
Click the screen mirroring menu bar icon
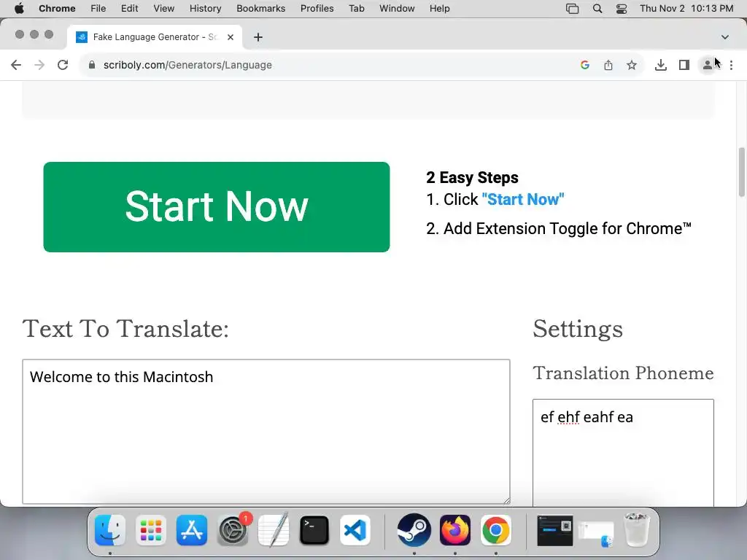tap(572, 9)
